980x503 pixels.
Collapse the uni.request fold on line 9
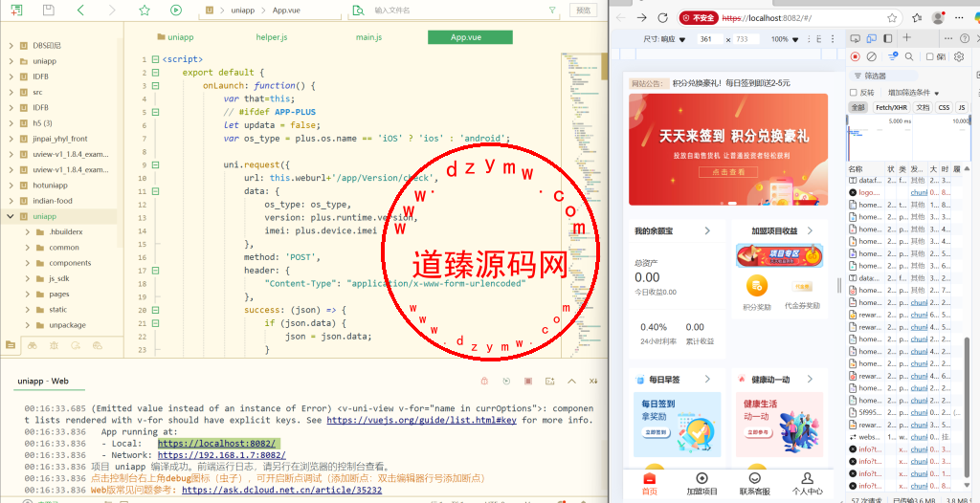click(155, 165)
